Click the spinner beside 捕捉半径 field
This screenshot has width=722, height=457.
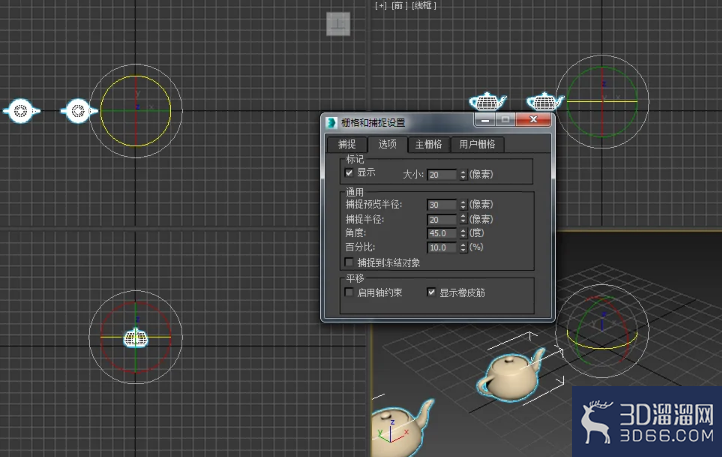click(463, 219)
